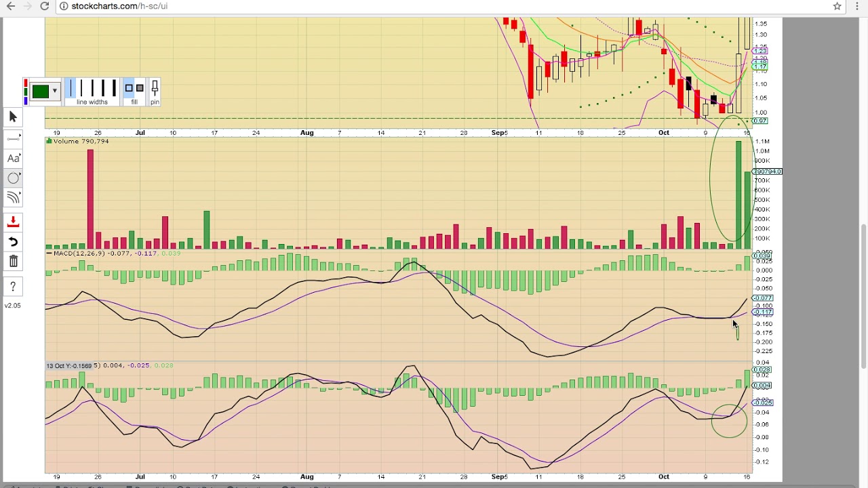Click the Volume 790,794 indicator label
Screen dimensions: 868x488
[x=81, y=141]
